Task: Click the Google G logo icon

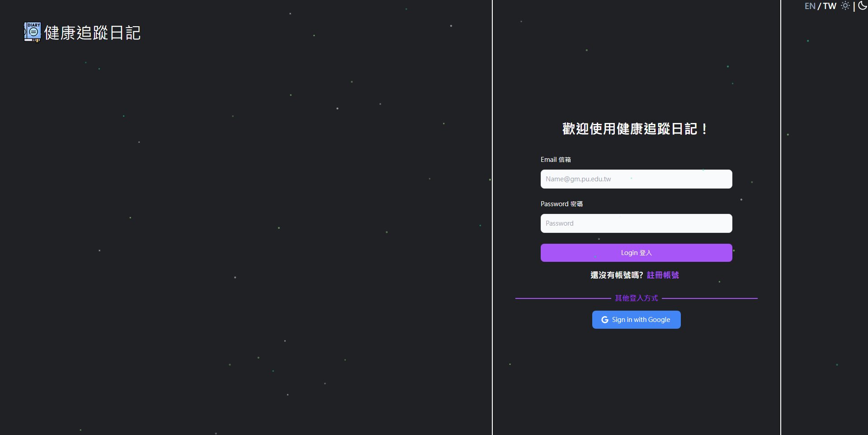Action: [x=604, y=320]
